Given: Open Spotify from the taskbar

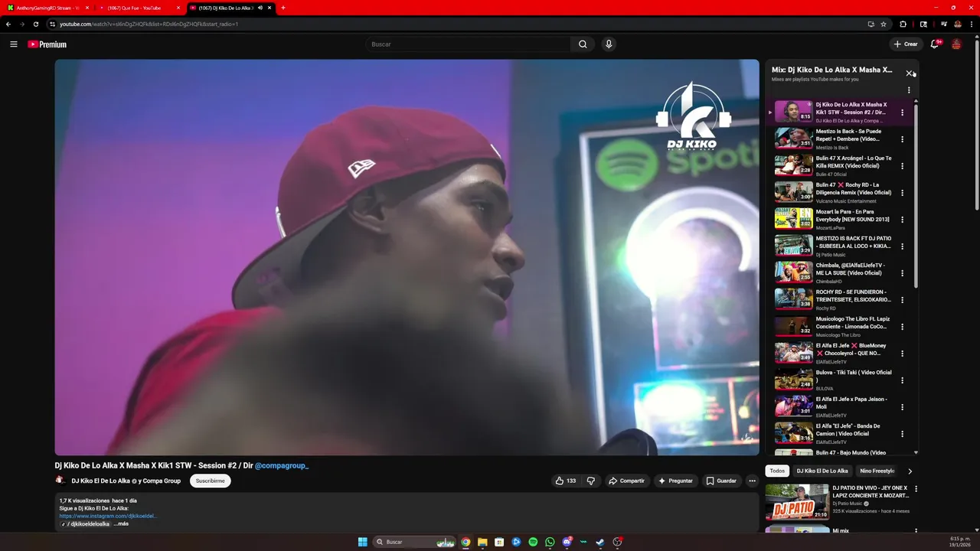Looking at the screenshot, I should (533, 542).
